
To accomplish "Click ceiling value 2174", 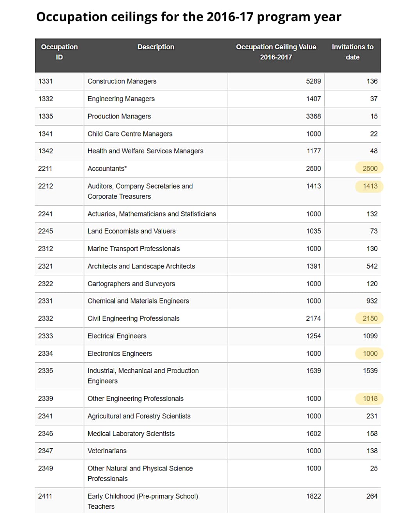I will [x=313, y=319].
